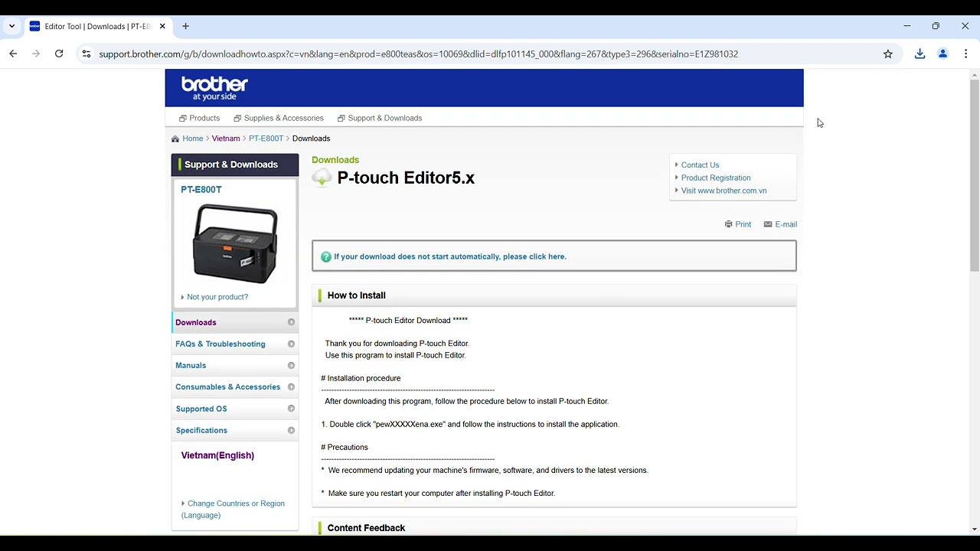Click the 'P-touch Editor5.x' title
The height and width of the screenshot is (551, 980).
[x=406, y=178]
